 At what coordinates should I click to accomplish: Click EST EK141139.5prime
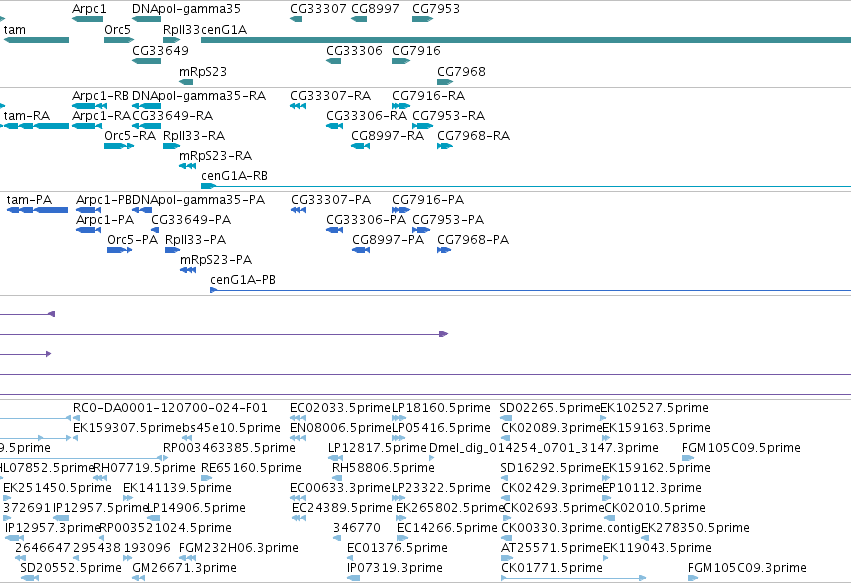point(177,488)
